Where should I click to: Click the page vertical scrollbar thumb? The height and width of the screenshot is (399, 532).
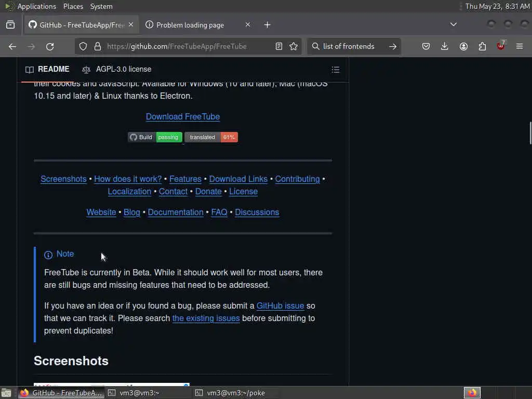pyautogui.click(x=530, y=133)
